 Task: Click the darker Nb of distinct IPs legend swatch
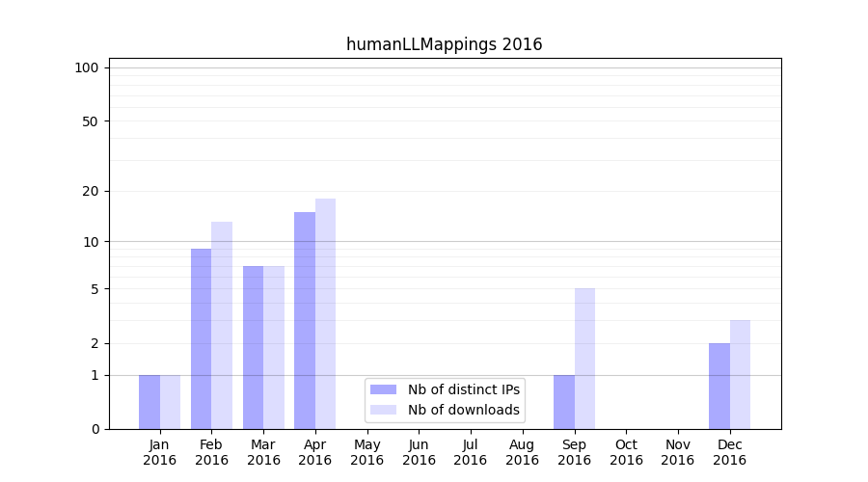[x=383, y=389]
